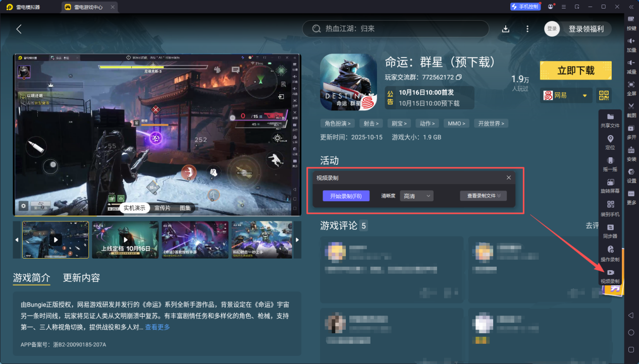Close the 雷电游戏中心 tab
Image resolution: width=639 pixels, height=364 pixels.
point(113,7)
